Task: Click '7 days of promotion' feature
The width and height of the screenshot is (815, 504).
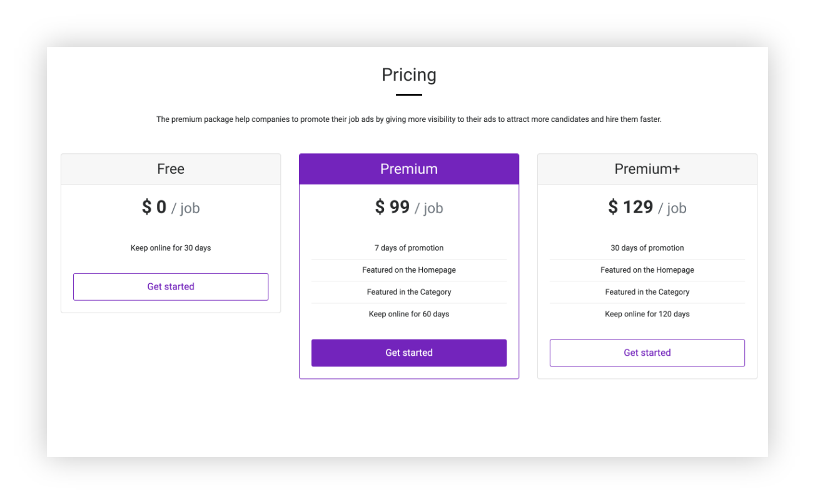Action: coord(409,248)
